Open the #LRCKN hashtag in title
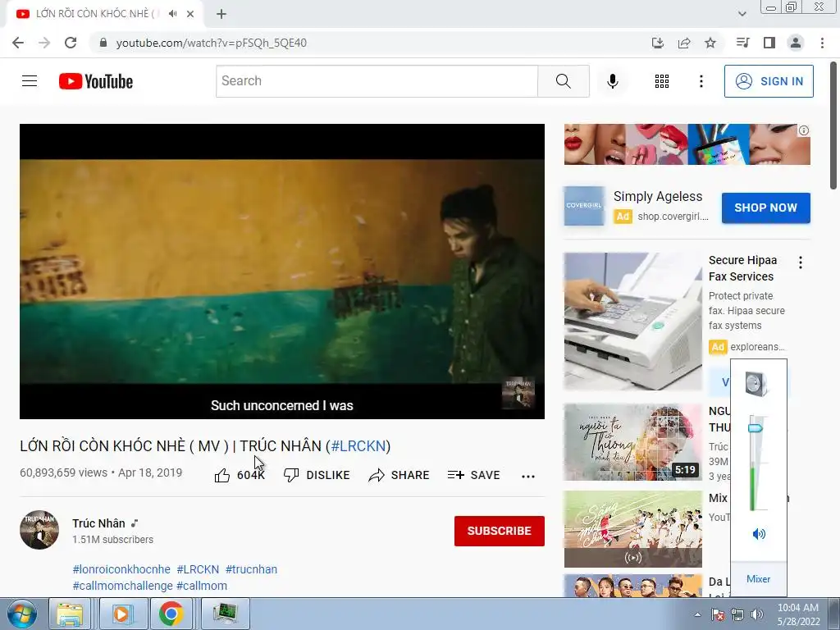This screenshot has width=840, height=630. pos(358,445)
